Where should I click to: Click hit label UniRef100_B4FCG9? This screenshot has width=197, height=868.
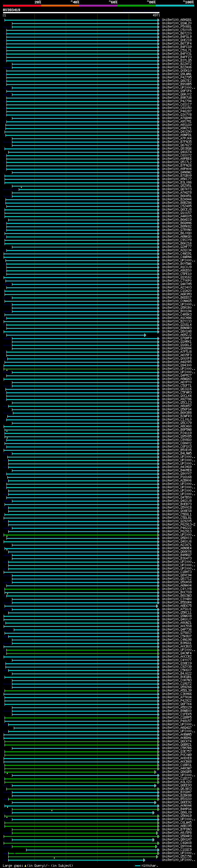point(176,47)
